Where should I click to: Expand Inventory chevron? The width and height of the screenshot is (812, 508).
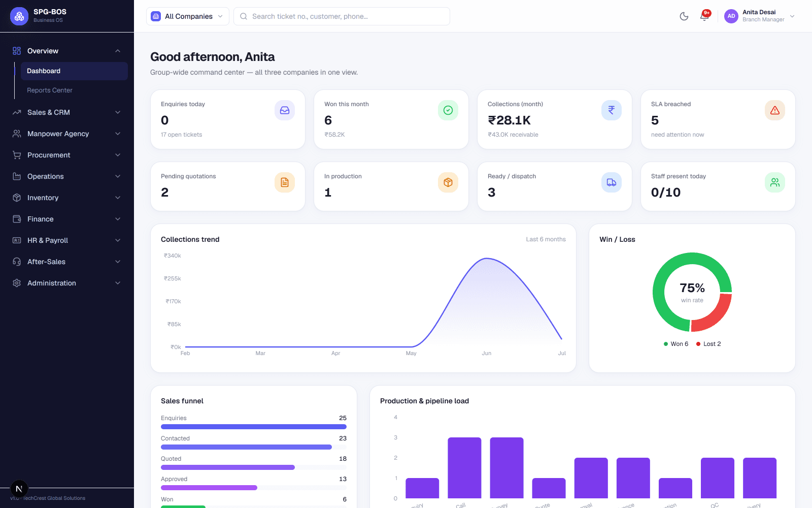point(118,198)
